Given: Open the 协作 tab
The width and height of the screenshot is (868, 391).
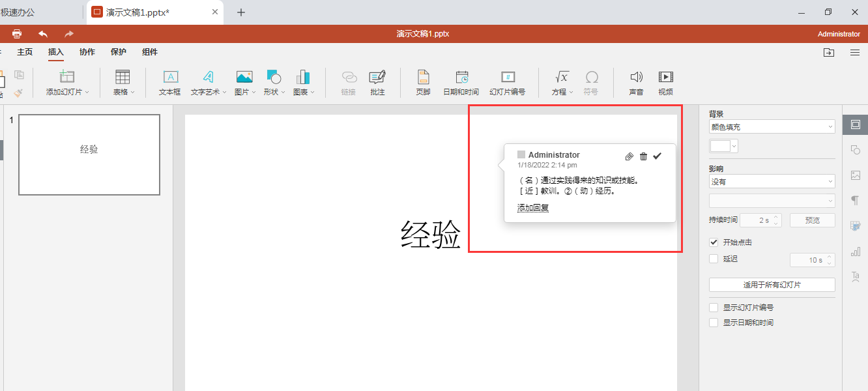Looking at the screenshot, I should click(x=87, y=52).
